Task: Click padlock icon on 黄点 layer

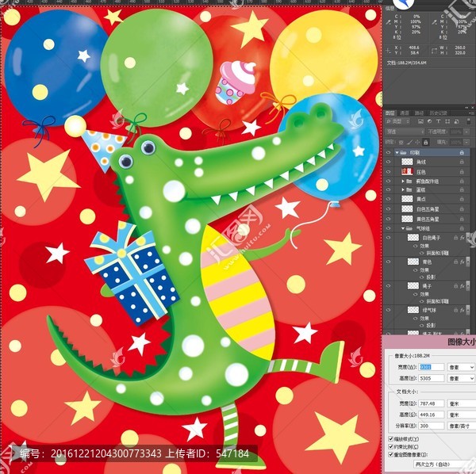Action: [x=462, y=199]
